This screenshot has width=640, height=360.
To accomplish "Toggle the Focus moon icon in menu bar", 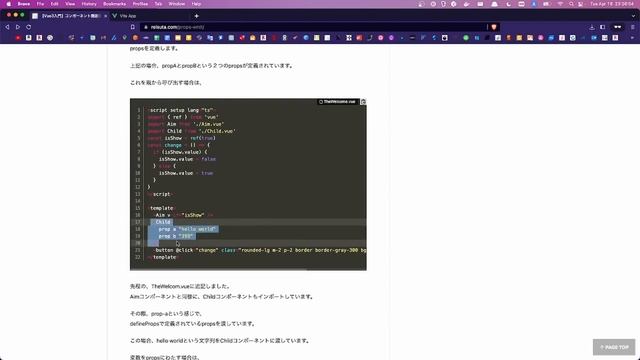I will (x=509, y=4).
